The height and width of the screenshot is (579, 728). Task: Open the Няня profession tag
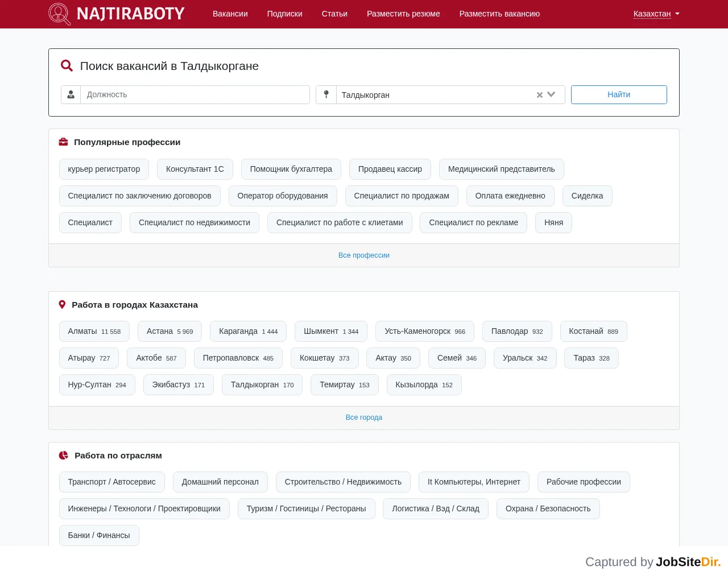pyautogui.click(x=553, y=222)
